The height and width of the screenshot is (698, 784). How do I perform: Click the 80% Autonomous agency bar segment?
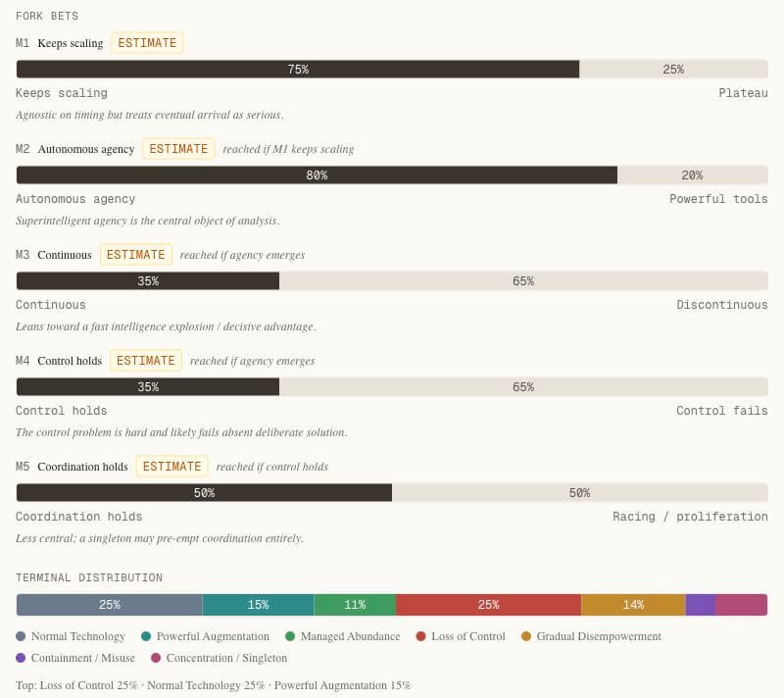(317, 175)
